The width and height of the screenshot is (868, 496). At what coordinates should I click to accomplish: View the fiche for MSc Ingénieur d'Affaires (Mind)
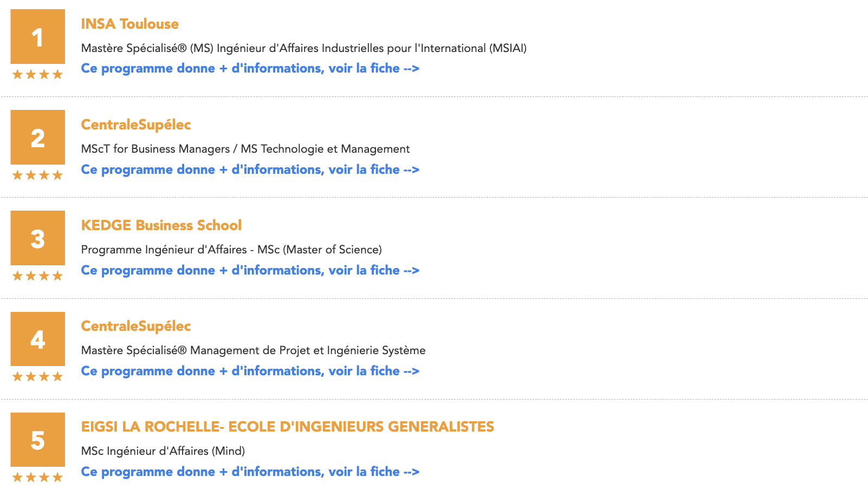250,472
